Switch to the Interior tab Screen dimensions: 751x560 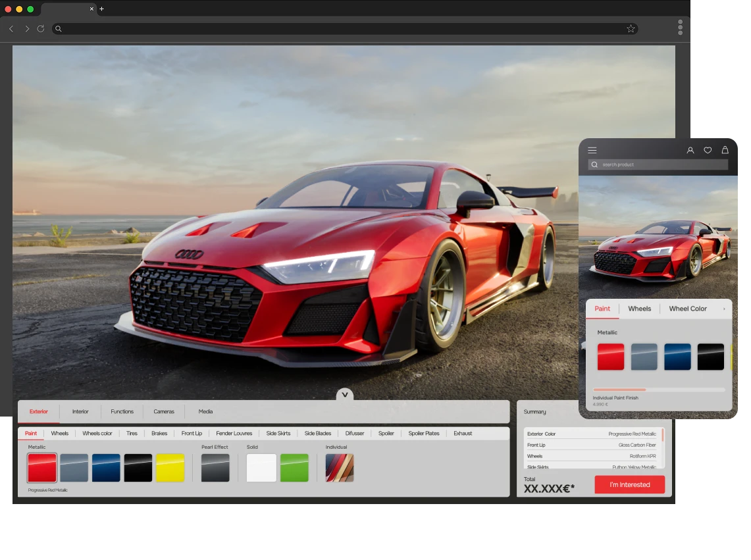(x=80, y=411)
